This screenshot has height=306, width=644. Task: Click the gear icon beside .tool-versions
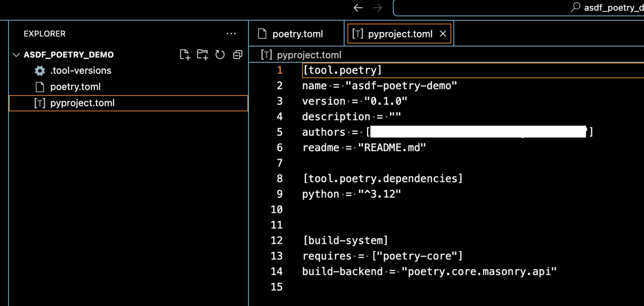pyautogui.click(x=39, y=71)
